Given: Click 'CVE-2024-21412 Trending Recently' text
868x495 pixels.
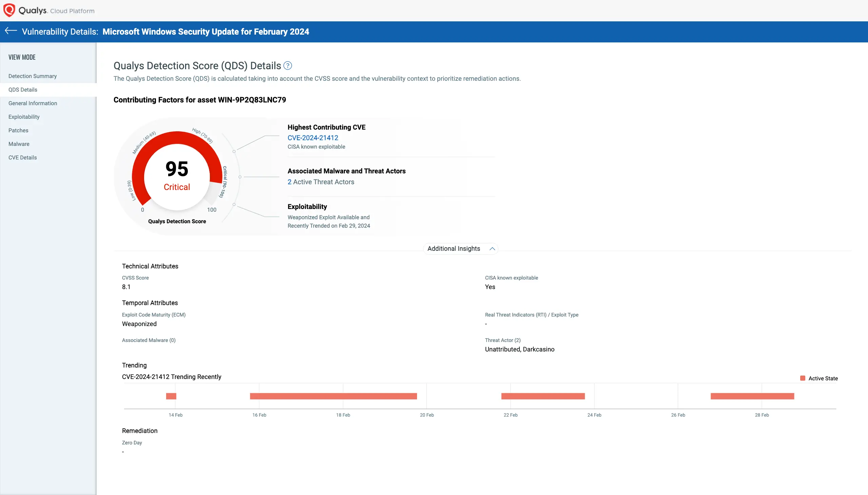Looking at the screenshot, I should [x=172, y=377].
